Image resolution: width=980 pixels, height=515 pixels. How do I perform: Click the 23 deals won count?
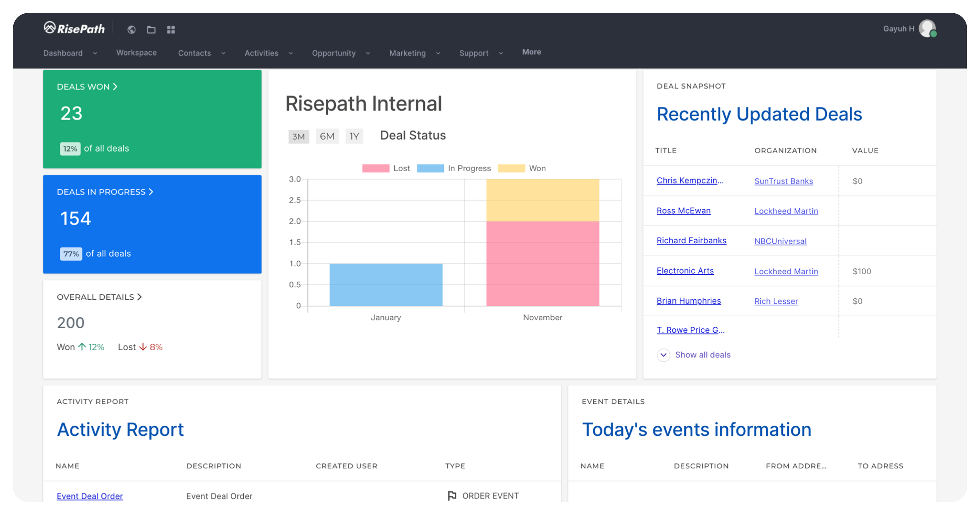pos(71,114)
